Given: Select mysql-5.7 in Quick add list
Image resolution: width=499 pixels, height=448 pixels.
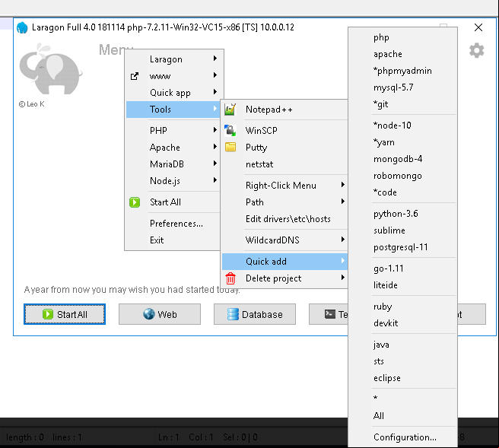Looking at the screenshot, I should click(x=403, y=87).
